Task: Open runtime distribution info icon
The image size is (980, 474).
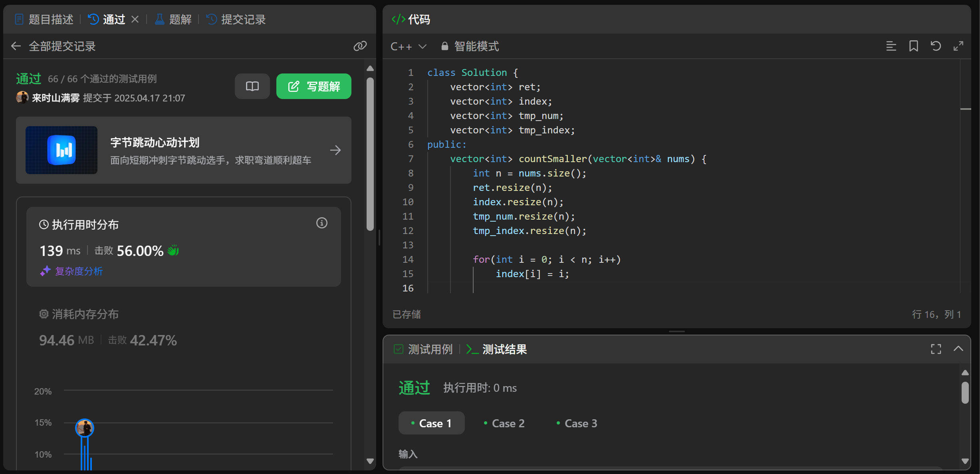Action: pyautogui.click(x=321, y=223)
